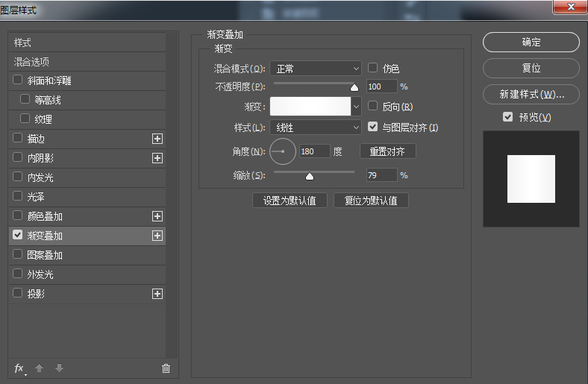588x384 pixels.
Task: Click the plus icon beside 内阴影
Action: pos(157,158)
